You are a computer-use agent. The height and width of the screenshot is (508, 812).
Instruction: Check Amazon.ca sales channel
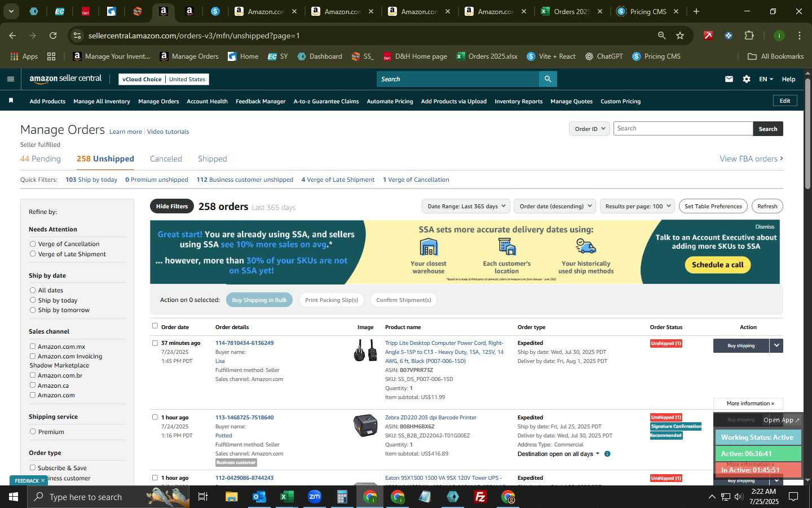(33, 385)
